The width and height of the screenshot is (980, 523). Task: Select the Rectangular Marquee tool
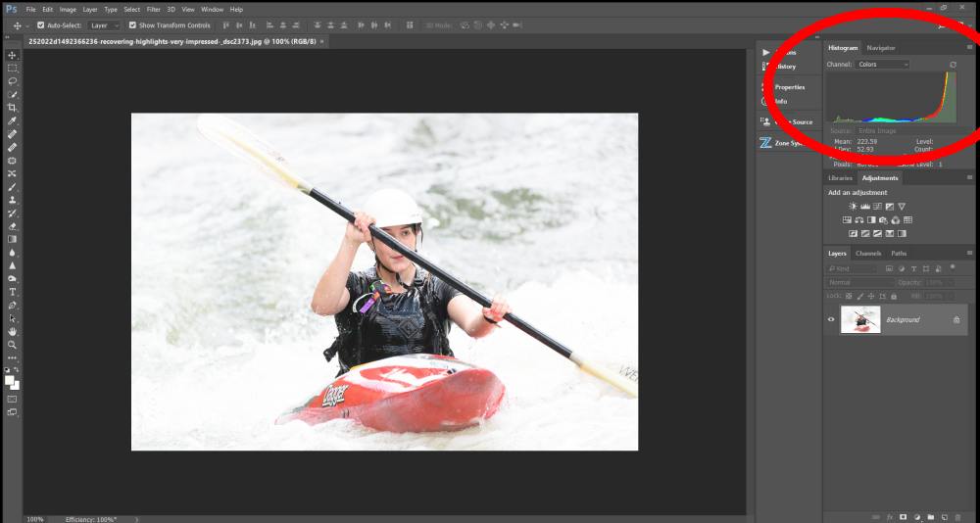pyautogui.click(x=13, y=68)
